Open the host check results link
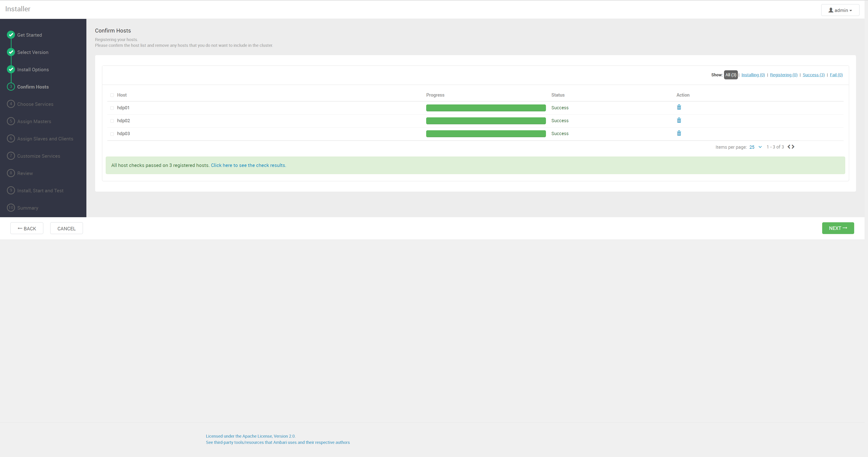Viewport: 868px width, 457px height. (x=248, y=165)
